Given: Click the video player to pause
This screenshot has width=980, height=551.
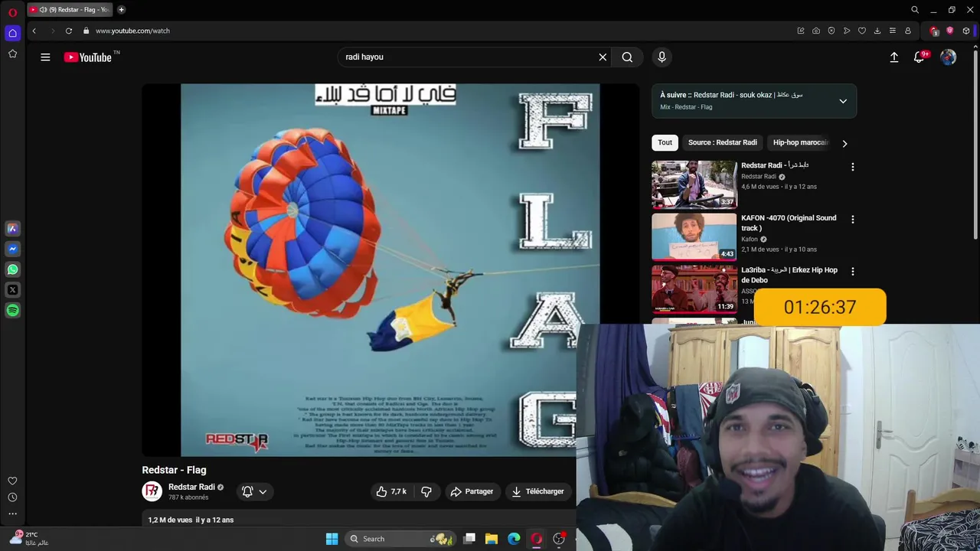Looking at the screenshot, I should (x=390, y=270).
